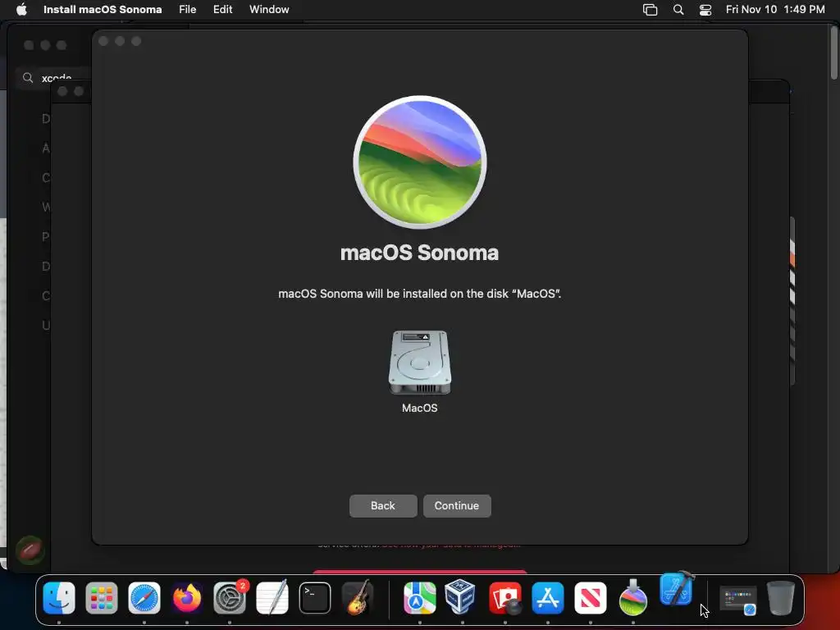Open Spotlight search in menu bar
Viewport: 840px width, 630px height.
678,10
